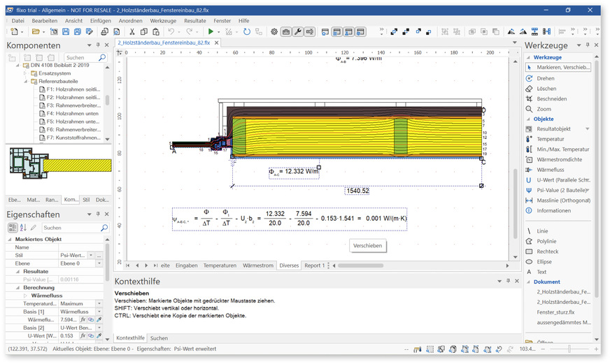The image size is (610, 364).
Task: Collapse the Referenzbauteile tree folder
Action: coord(25,81)
